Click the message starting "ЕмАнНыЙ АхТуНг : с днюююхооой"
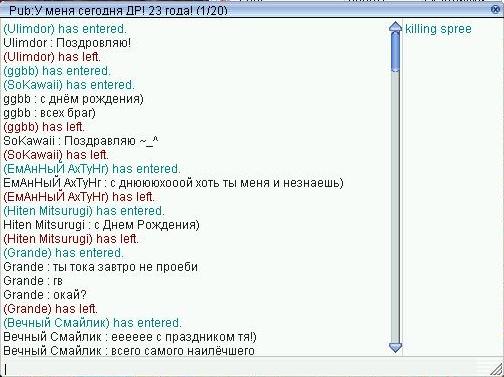 (173, 183)
